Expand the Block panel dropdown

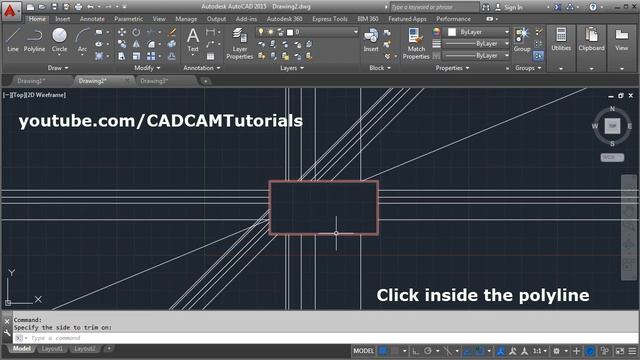pos(380,68)
